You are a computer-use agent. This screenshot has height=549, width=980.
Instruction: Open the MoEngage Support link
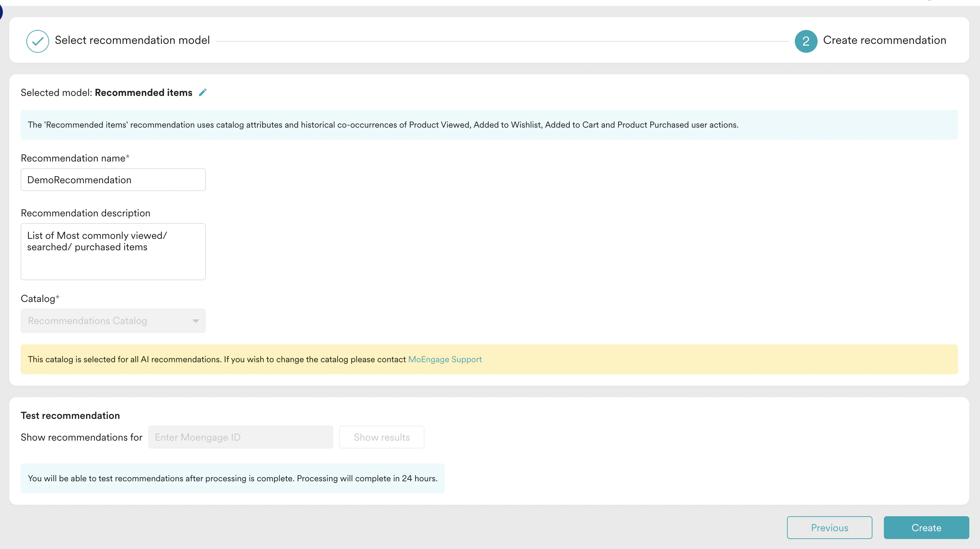pyautogui.click(x=445, y=359)
